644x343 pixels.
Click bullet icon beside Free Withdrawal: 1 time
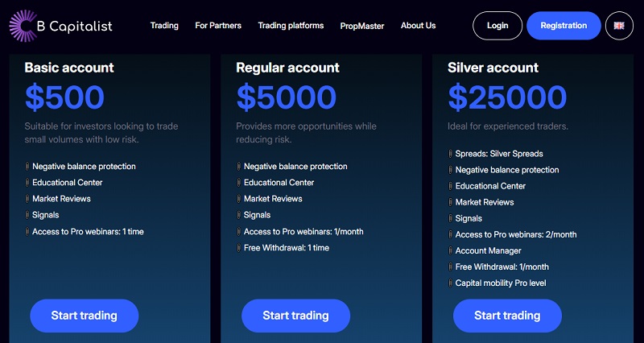[238, 248]
